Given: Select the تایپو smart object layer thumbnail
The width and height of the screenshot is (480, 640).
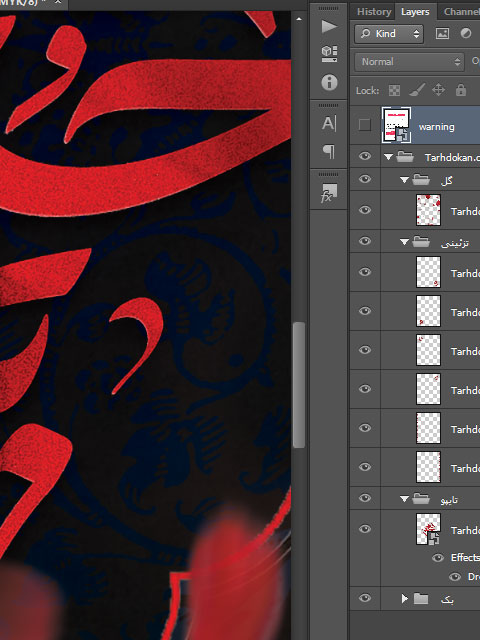Looking at the screenshot, I should 428,529.
